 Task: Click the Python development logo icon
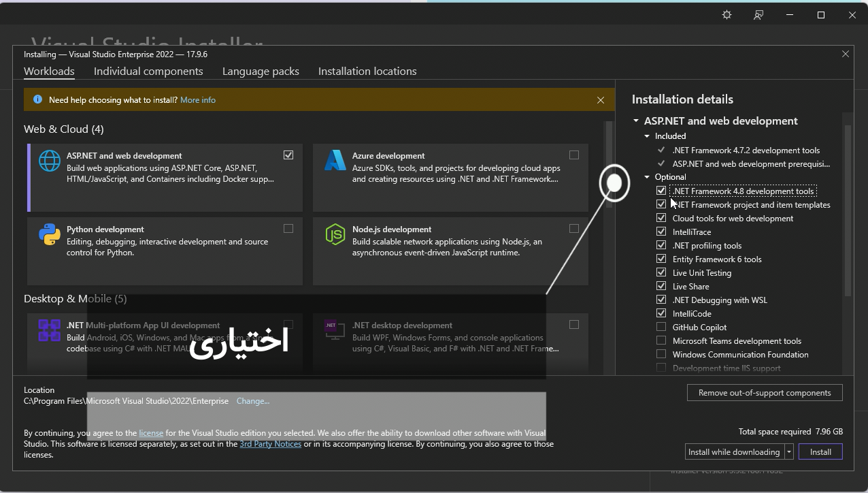49,234
